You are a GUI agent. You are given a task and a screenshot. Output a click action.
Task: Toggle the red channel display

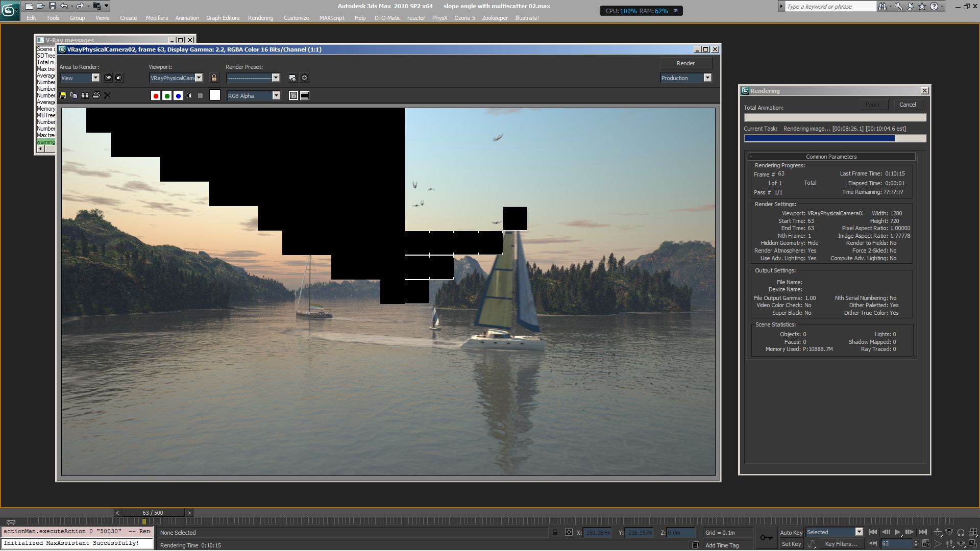[156, 96]
